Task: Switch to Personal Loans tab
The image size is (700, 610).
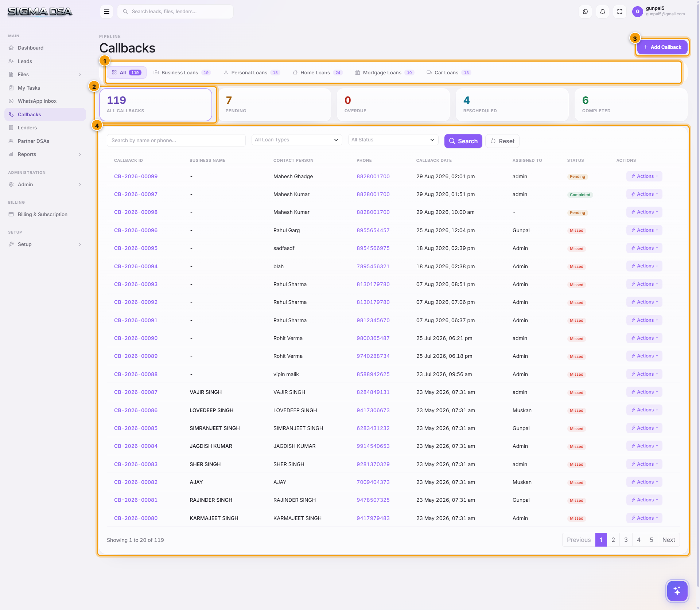Action: coord(252,73)
